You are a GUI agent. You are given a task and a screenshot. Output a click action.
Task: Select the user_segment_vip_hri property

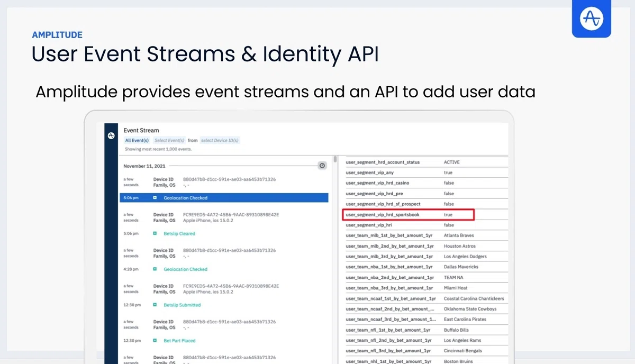click(x=369, y=225)
